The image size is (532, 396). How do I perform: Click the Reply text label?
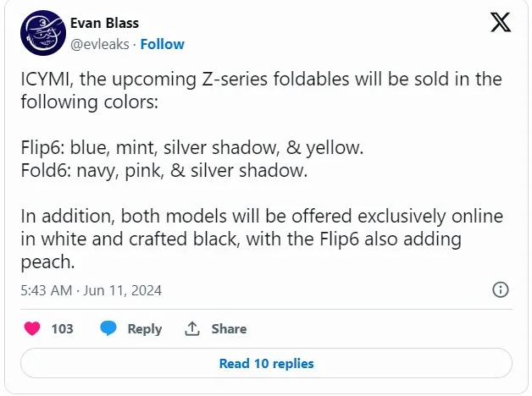coord(144,328)
